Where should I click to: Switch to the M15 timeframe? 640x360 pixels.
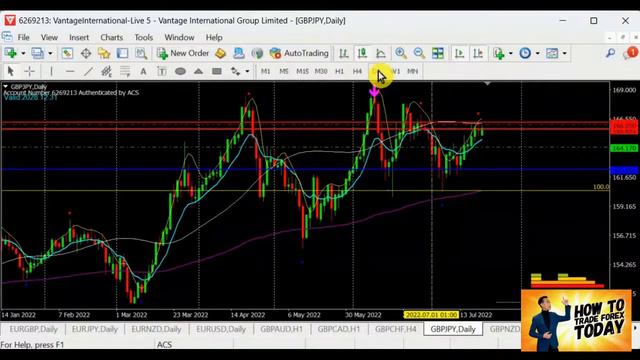click(302, 71)
